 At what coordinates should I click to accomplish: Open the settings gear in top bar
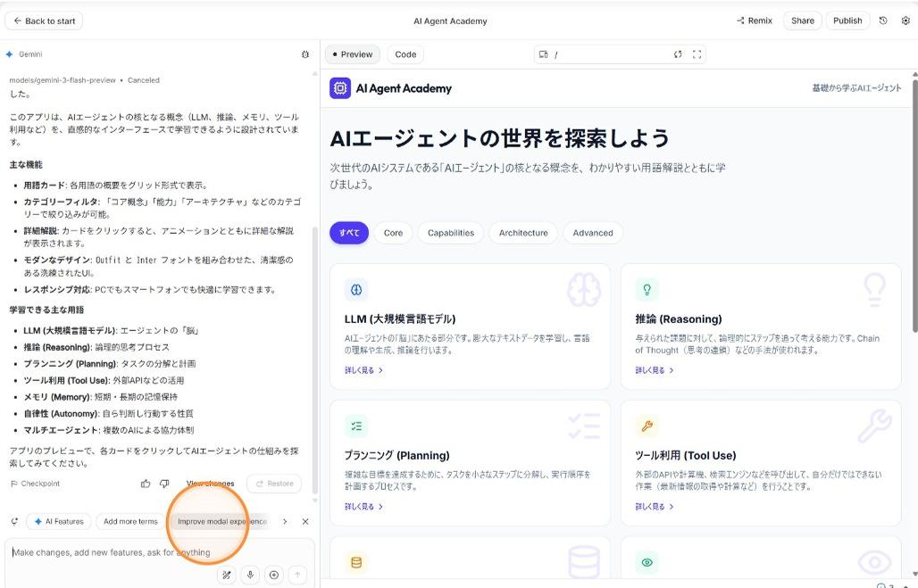click(x=905, y=21)
